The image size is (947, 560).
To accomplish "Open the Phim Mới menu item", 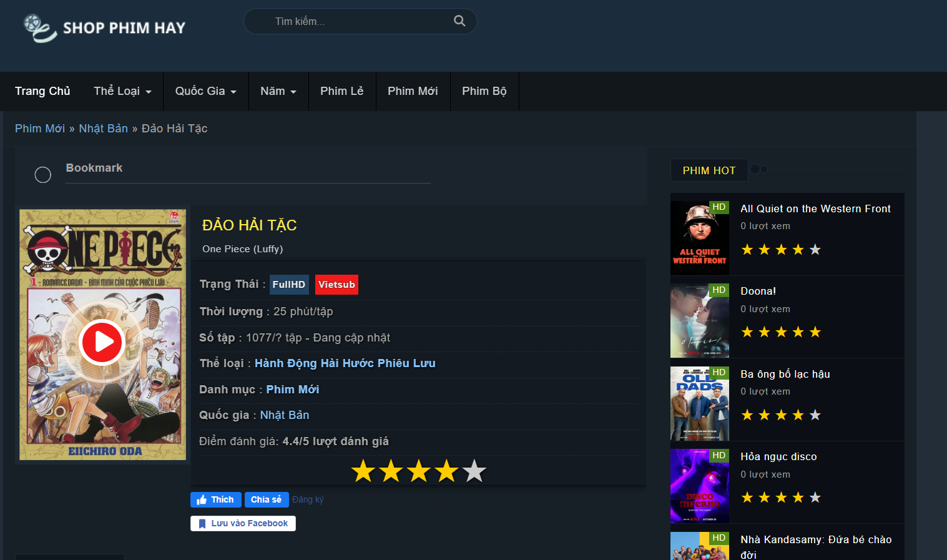I will coord(413,91).
